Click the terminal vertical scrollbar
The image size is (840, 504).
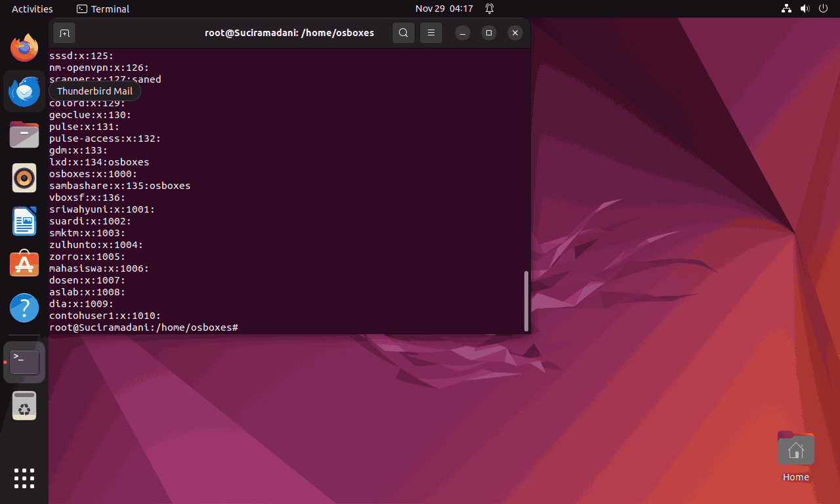pyautogui.click(x=526, y=301)
